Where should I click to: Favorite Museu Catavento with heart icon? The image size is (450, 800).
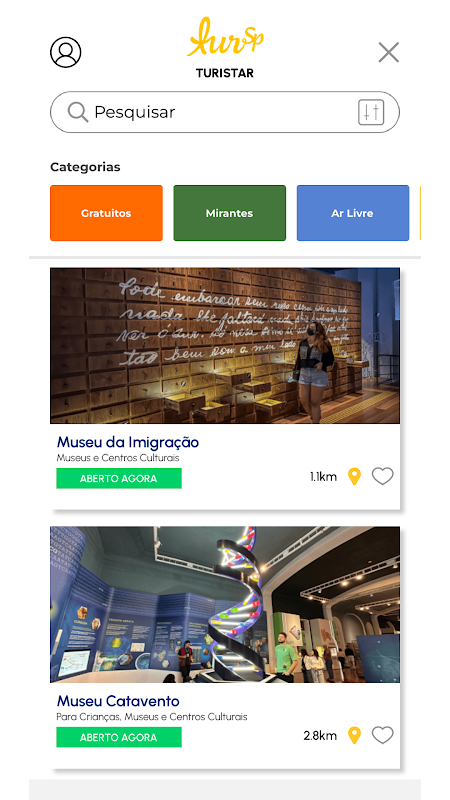[x=383, y=735]
